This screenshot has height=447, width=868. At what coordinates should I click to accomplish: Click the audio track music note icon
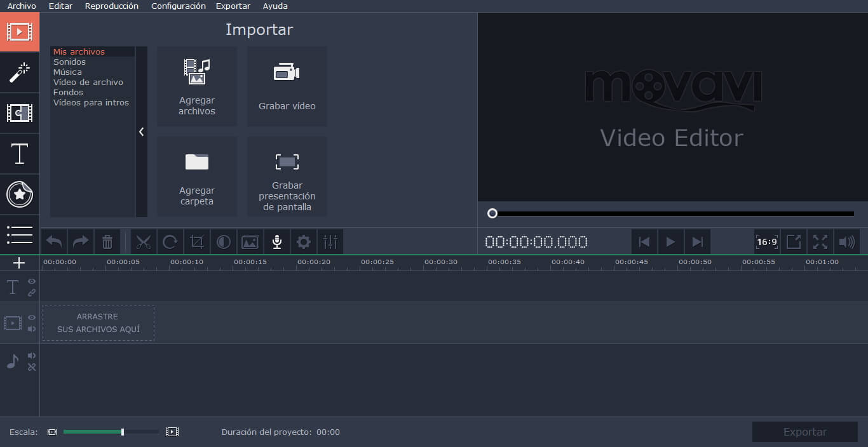[x=13, y=361]
